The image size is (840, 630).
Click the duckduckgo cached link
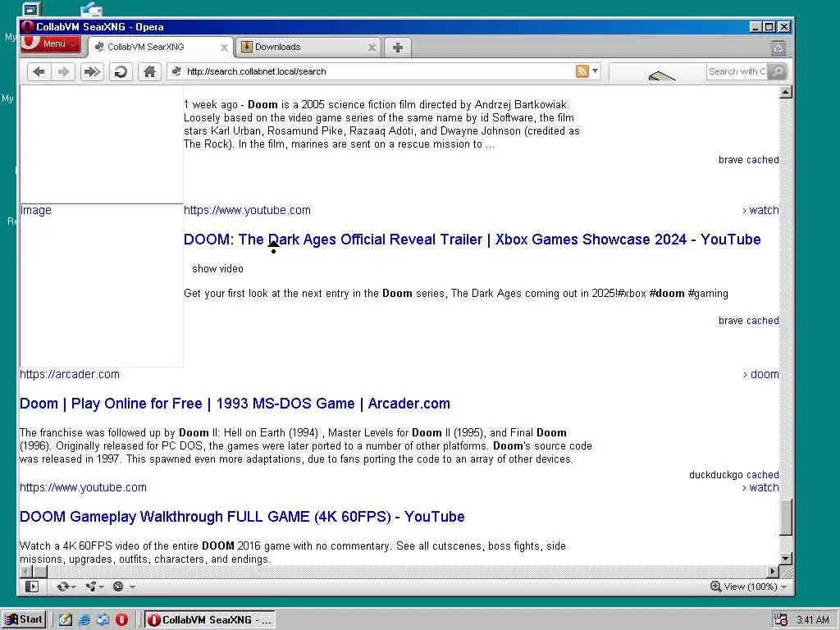coord(762,475)
